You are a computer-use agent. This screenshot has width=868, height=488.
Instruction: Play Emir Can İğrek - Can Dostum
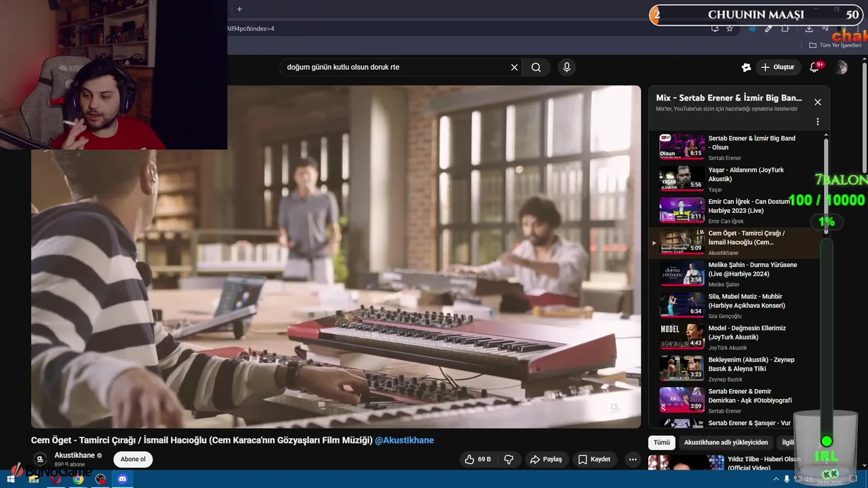point(736,211)
